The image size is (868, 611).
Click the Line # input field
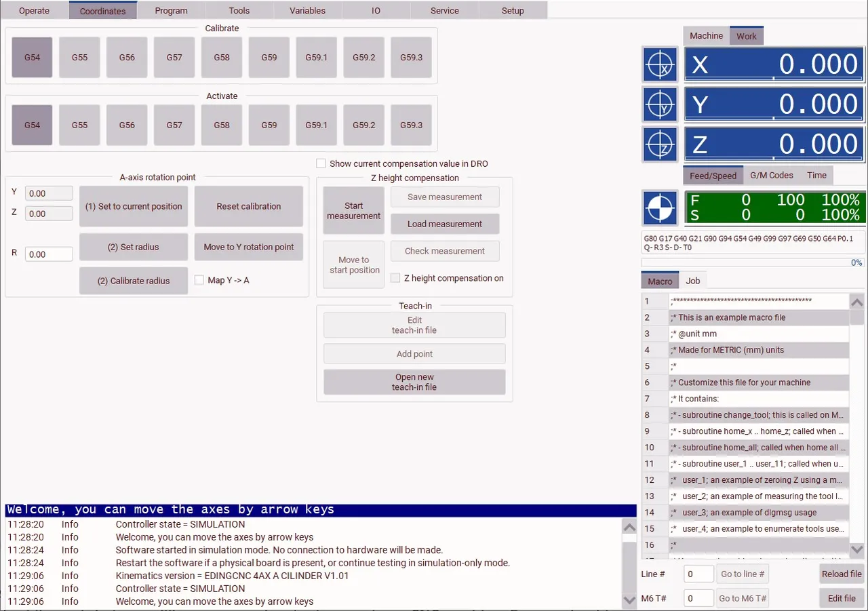pyautogui.click(x=698, y=574)
